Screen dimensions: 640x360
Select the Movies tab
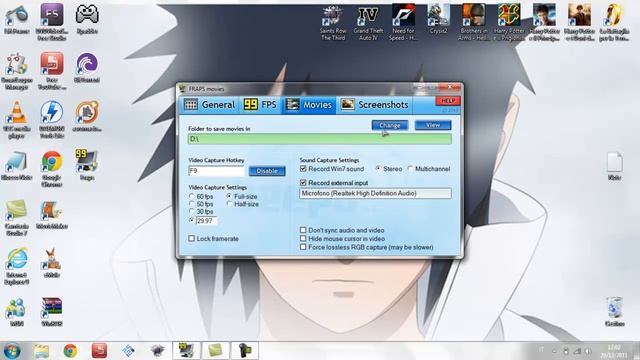coord(309,105)
